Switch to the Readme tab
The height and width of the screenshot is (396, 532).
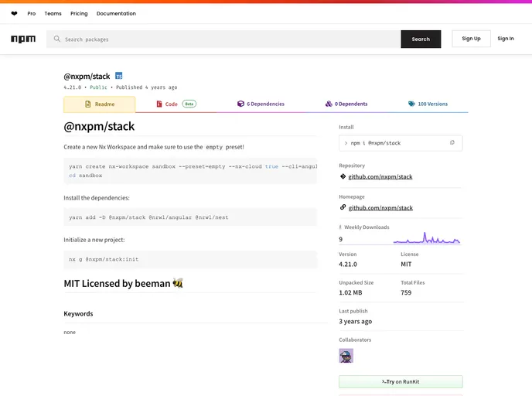point(100,104)
